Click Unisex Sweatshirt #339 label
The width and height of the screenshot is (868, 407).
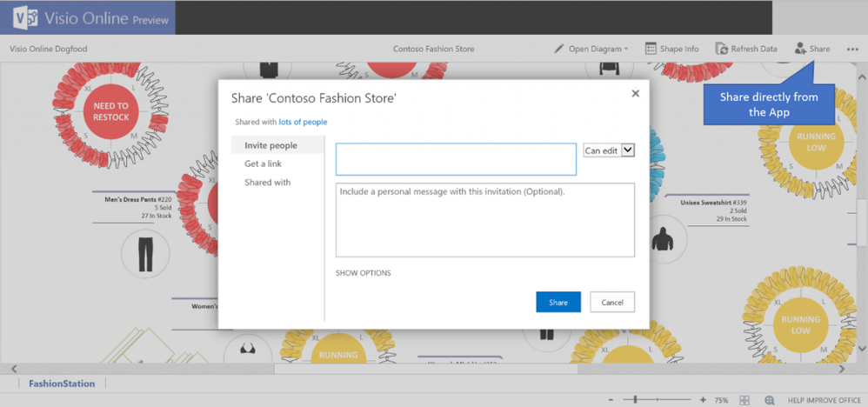coord(713,203)
